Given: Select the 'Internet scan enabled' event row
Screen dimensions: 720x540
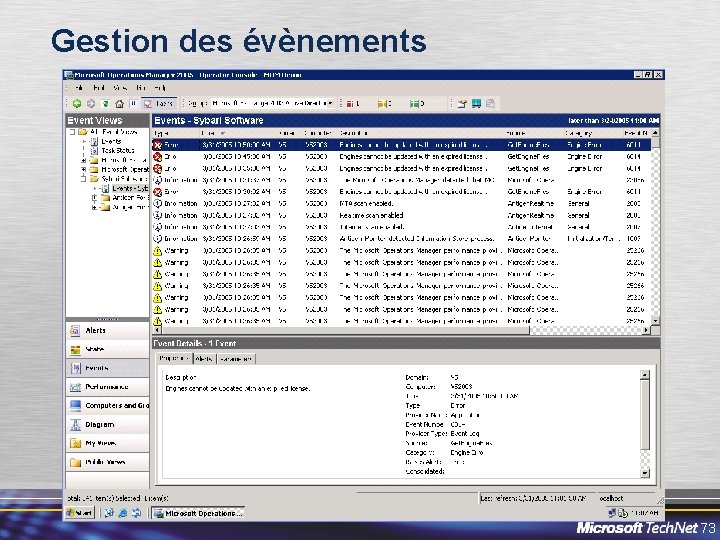Looking at the screenshot, I should (x=401, y=227).
